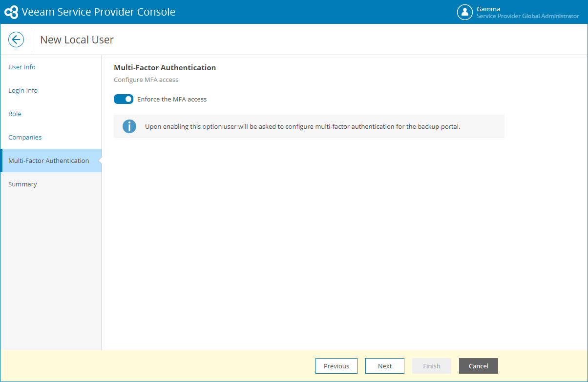Cancel the new local user wizard

(479, 366)
